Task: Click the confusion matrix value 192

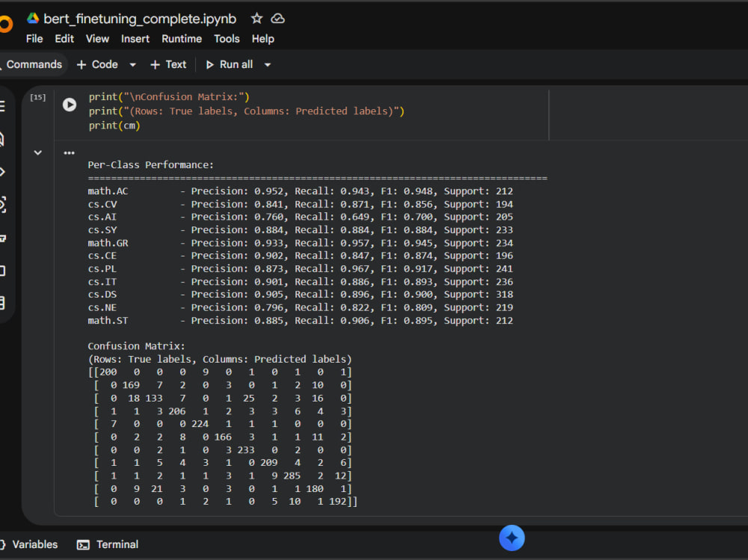Action: 338,502
